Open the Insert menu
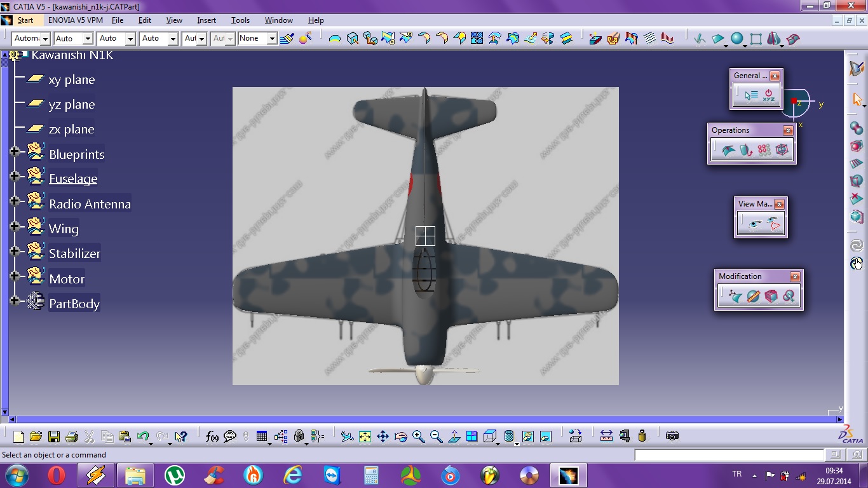 [x=207, y=20]
